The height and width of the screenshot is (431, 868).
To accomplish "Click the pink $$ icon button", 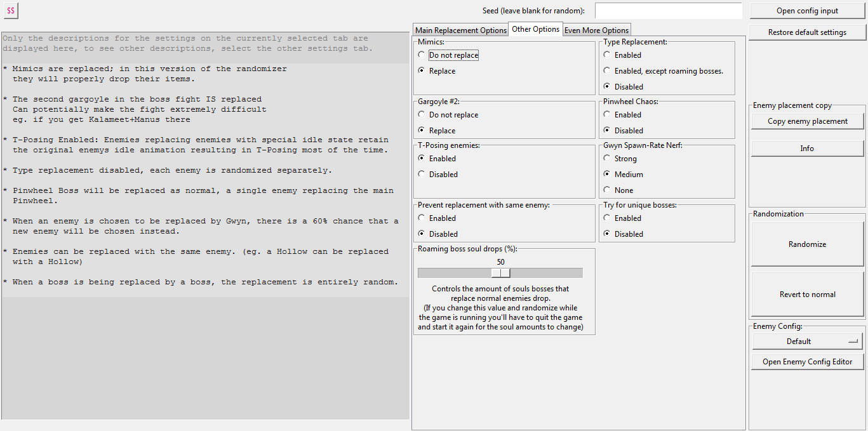I will [x=10, y=11].
